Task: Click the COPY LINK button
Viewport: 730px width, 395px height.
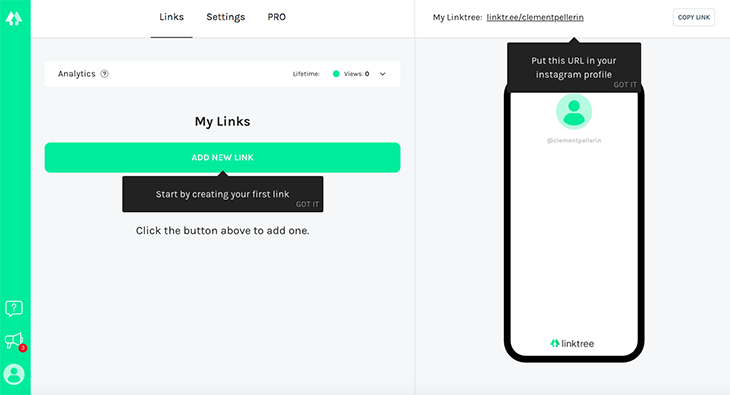Action: (694, 17)
